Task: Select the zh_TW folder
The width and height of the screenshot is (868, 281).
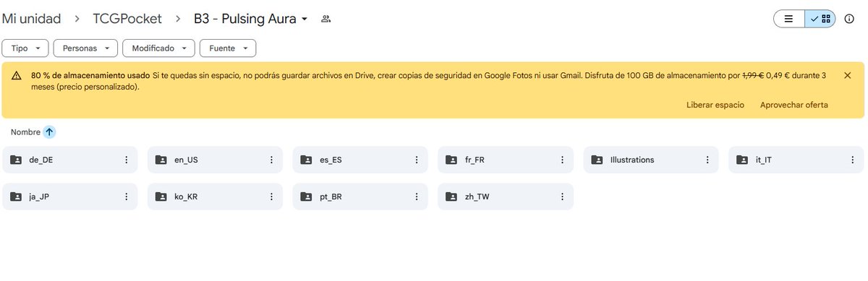Action: (506, 196)
